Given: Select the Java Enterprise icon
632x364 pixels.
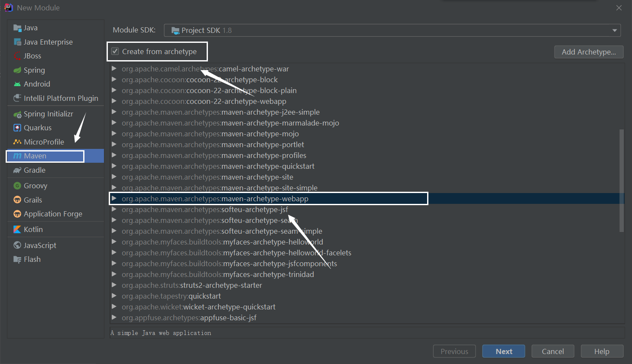Looking at the screenshot, I should [x=17, y=42].
